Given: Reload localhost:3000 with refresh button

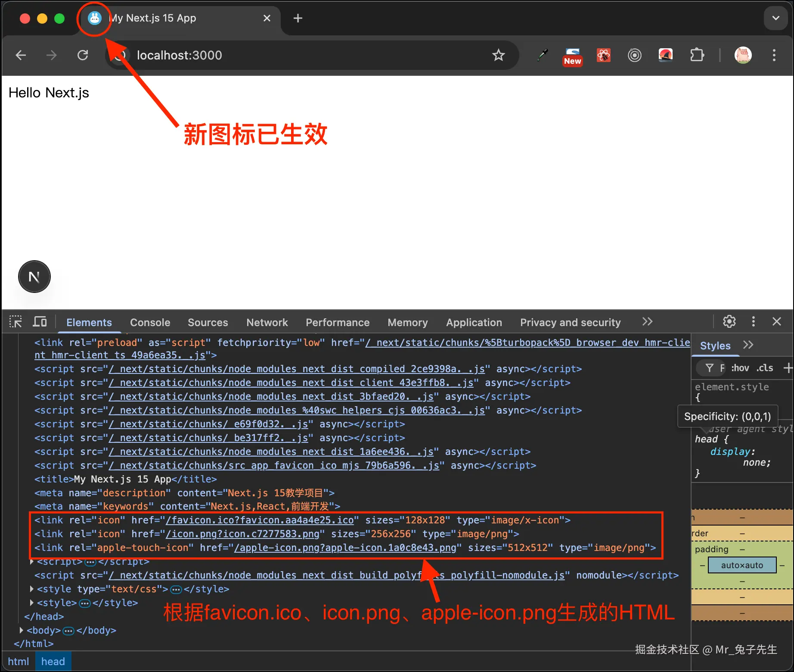Looking at the screenshot, I should [x=83, y=55].
